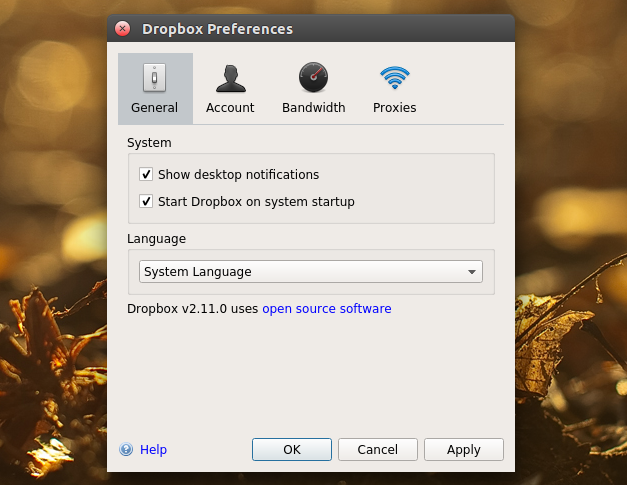
Task: Click the Dropbox Preferences title text
Action: click(x=218, y=29)
